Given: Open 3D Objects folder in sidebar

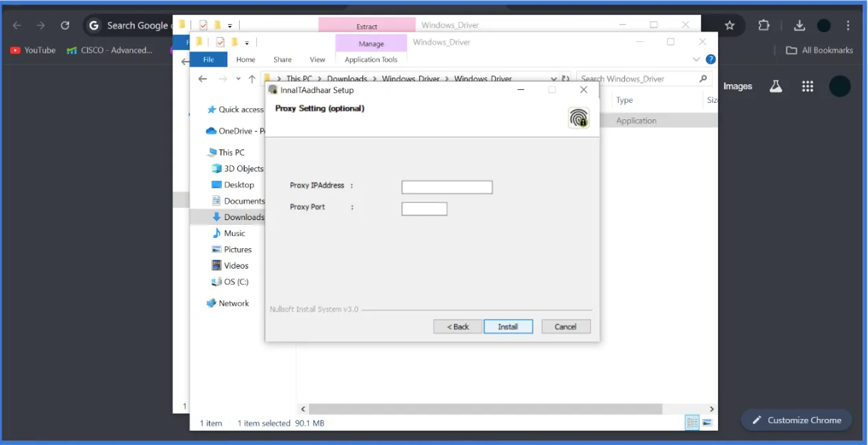Looking at the screenshot, I should [x=238, y=169].
